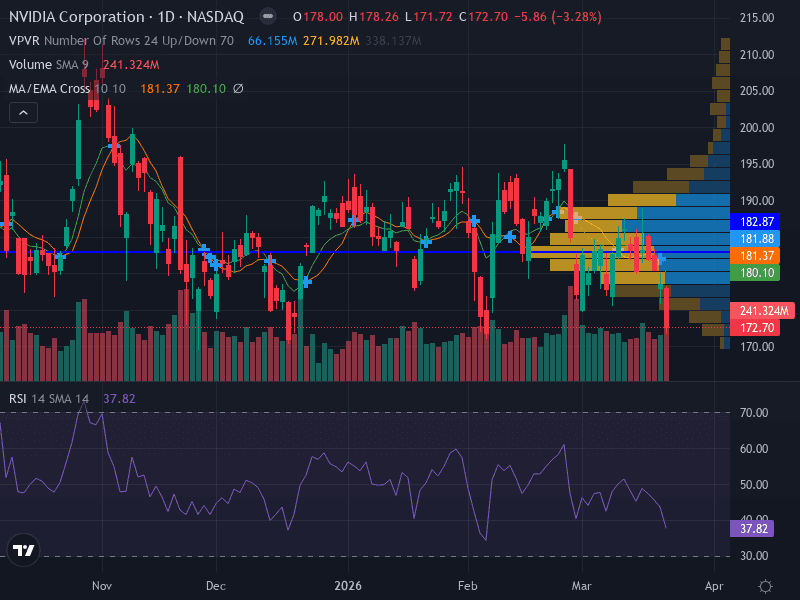Click the Dec label on time axis
800x600 pixels.
click(216, 586)
